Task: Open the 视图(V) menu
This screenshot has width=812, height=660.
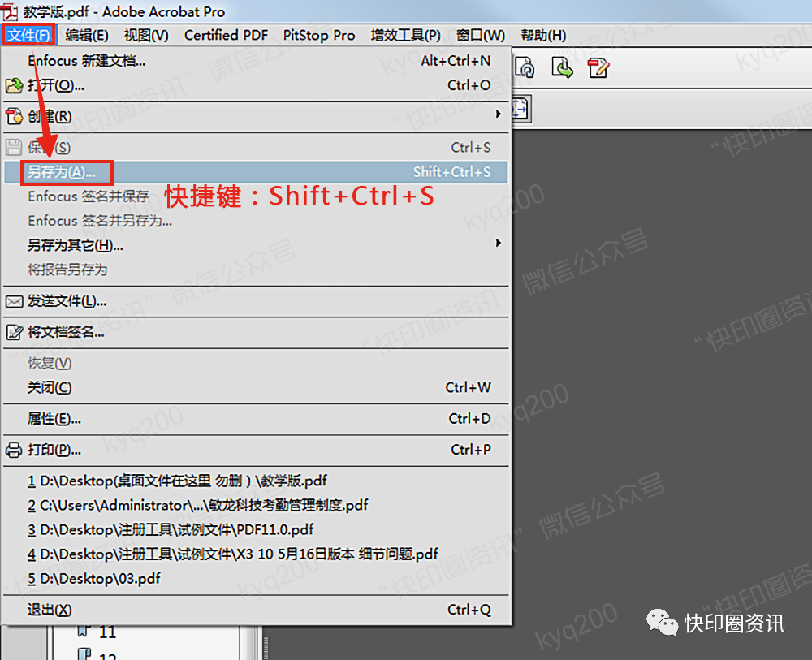Action: coord(146,35)
